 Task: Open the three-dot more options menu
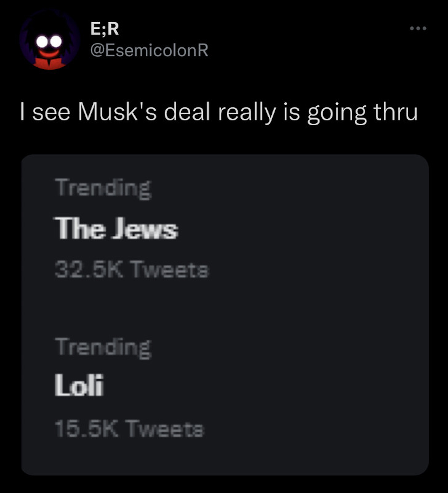click(x=418, y=28)
